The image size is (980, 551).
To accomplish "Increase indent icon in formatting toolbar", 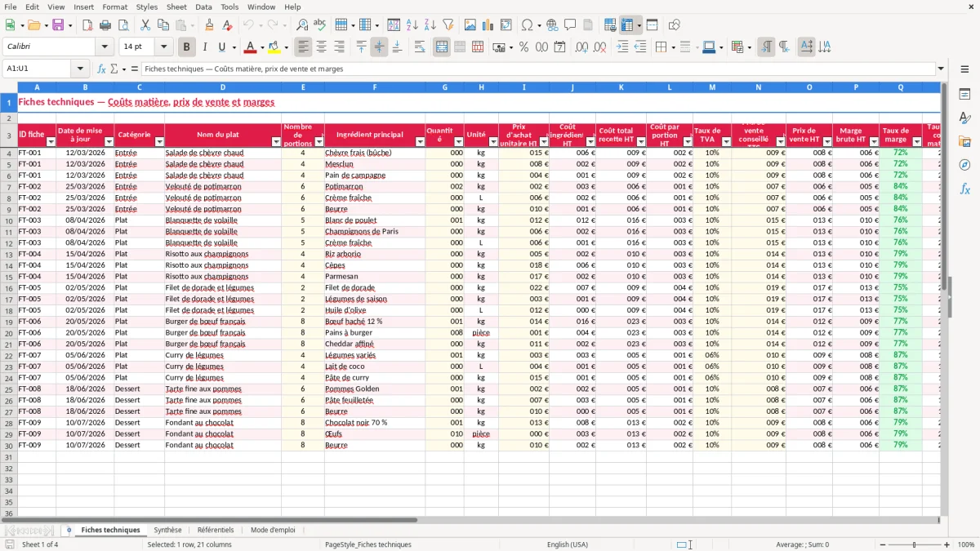I will [x=622, y=47].
